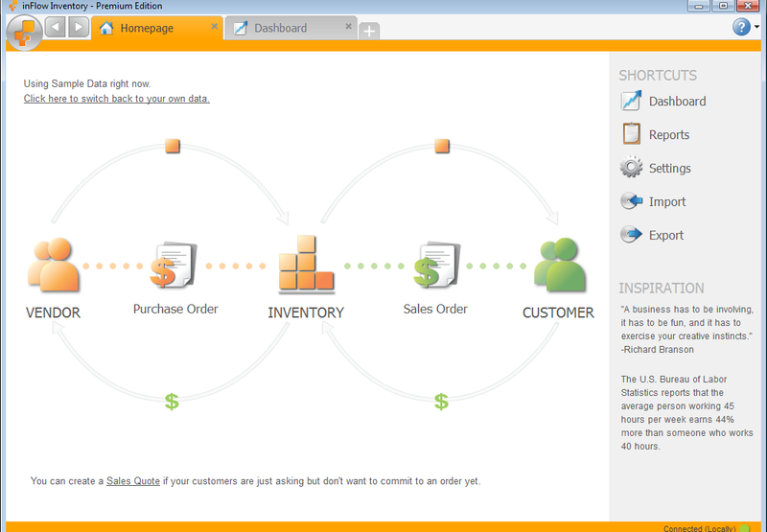Open the Sales Quote link
The height and width of the screenshot is (532, 767).
pos(132,480)
